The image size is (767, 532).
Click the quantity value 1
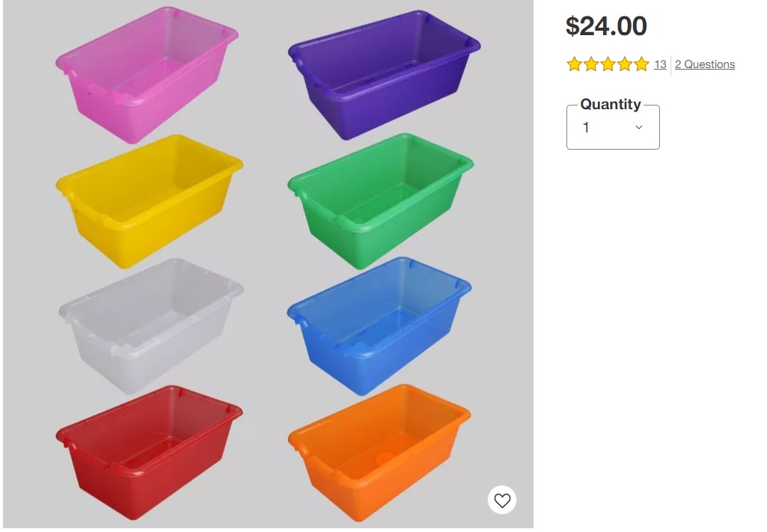[585, 128]
